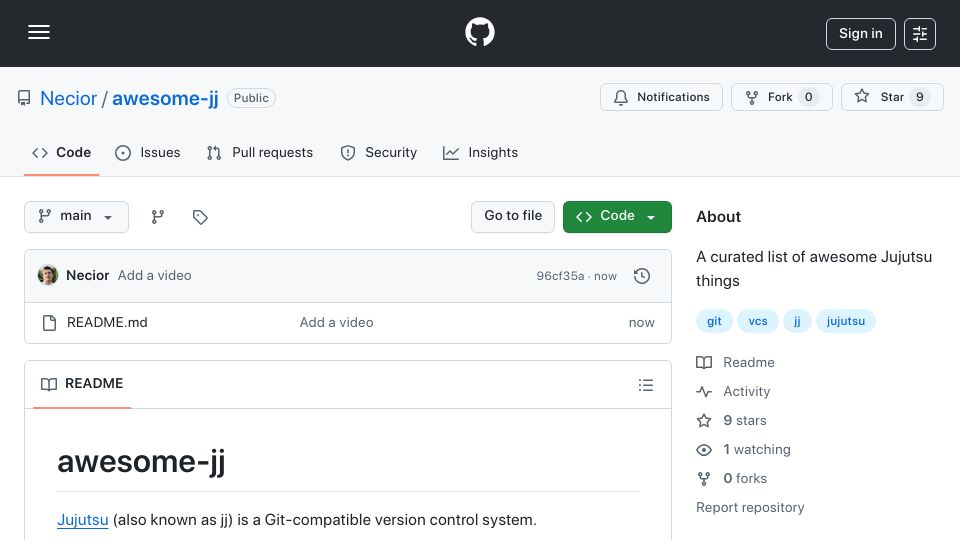This screenshot has width=960, height=540.
Task: Select the Code tab
Action: pyautogui.click(x=61, y=152)
